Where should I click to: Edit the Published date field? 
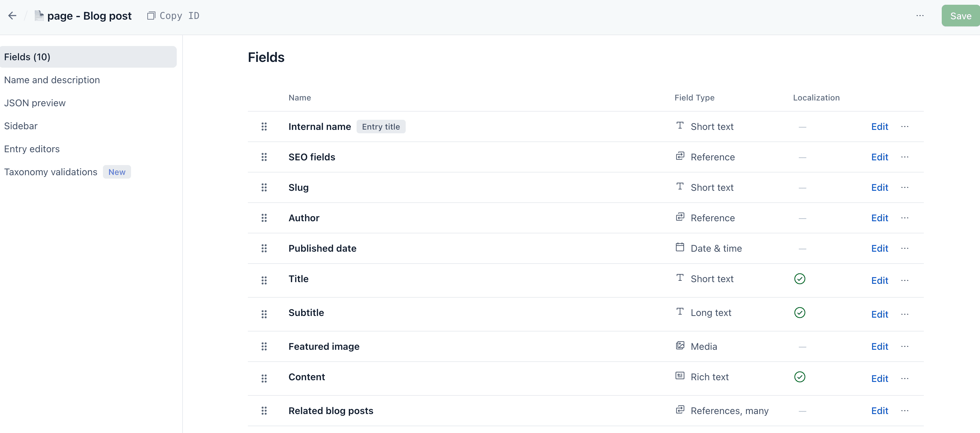tap(879, 248)
